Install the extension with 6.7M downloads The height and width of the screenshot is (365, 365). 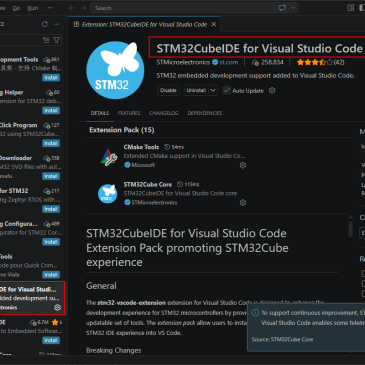click(51, 340)
